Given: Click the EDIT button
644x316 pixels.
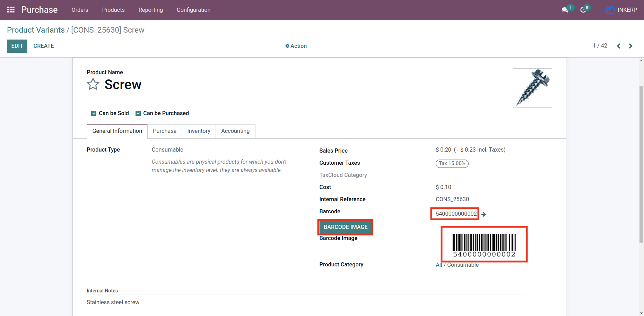Looking at the screenshot, I should [x=17, y=46].
